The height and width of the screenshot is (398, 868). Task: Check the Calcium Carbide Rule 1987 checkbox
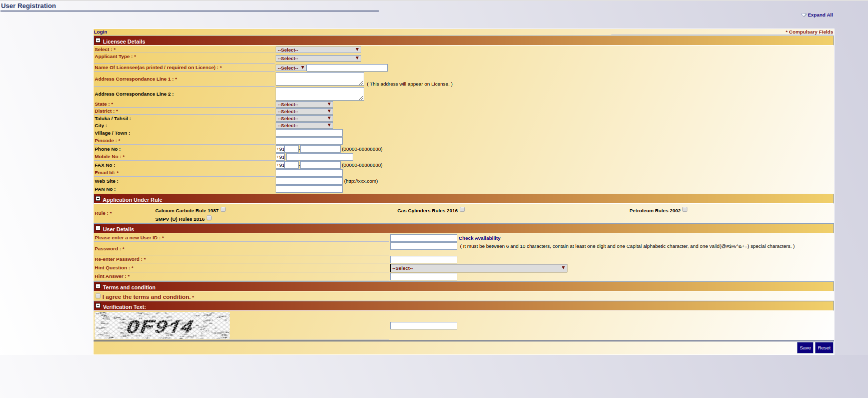(x=223, y=210)
